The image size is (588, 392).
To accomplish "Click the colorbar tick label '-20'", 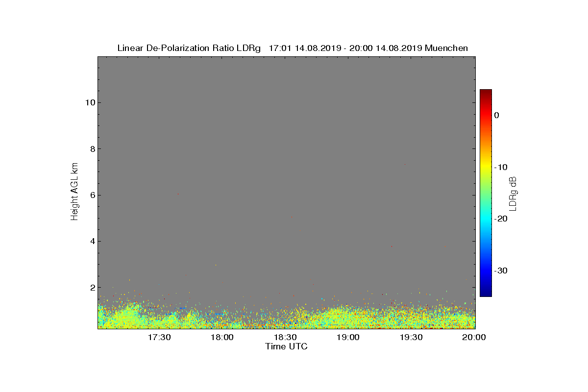I will [501, 219].
